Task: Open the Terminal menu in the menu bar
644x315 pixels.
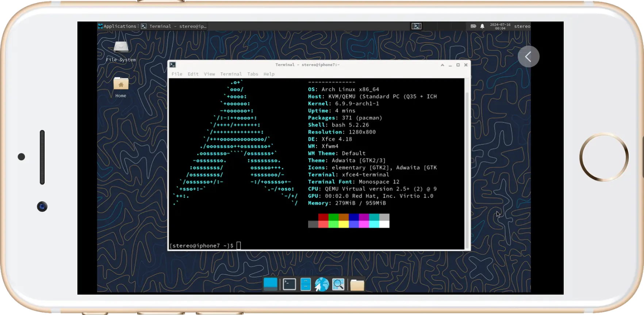Action: (x=231, y=74)
